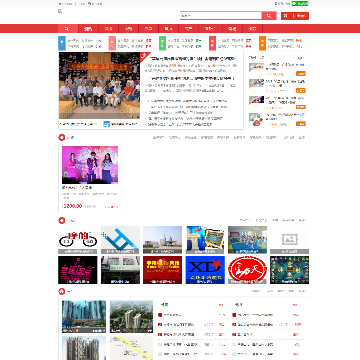Open the orange category block icon
The image size is (360, 360).
tap(263, 43)
